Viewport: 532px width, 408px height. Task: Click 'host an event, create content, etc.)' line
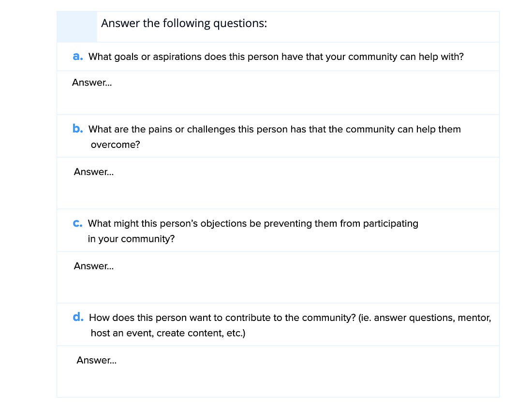coord(168,334)
